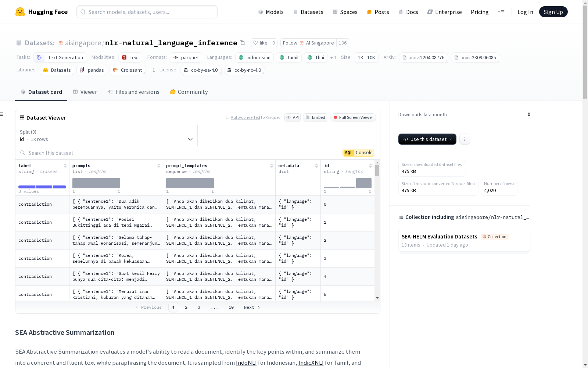Jump to page 10 of results
The image size is (588, 368).
click(x=231, y=307)
